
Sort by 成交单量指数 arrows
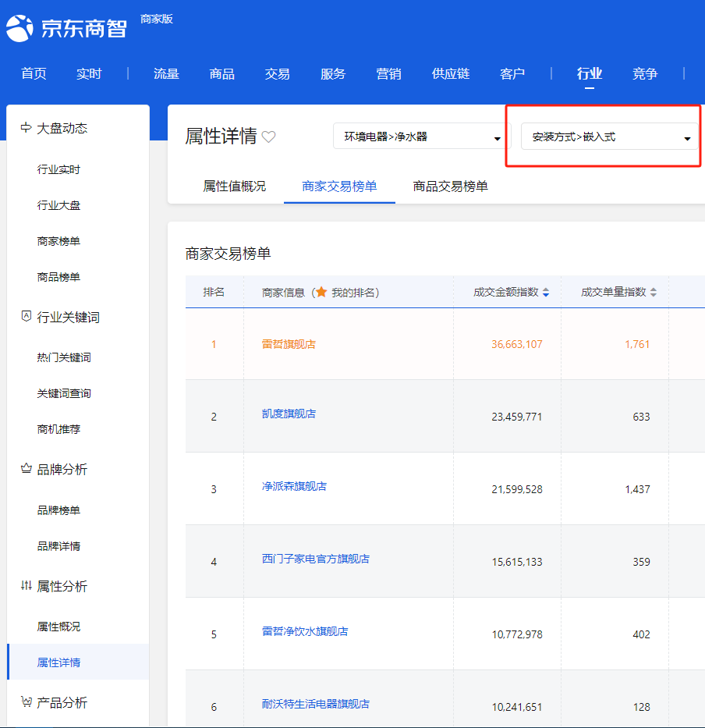(654, 292)
